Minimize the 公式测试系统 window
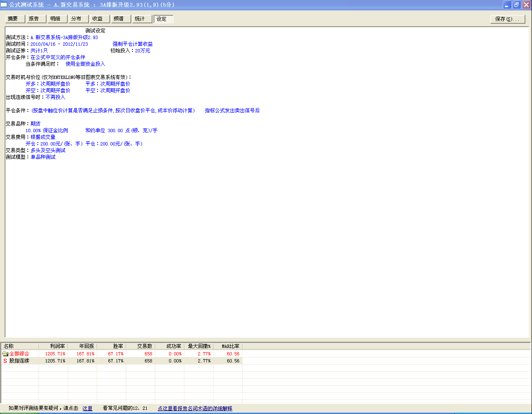 click(507, 5)
